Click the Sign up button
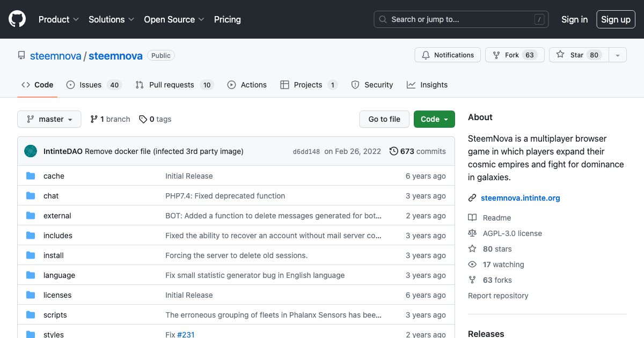Screen dimensions: 644x338 (x=616, y=19)
